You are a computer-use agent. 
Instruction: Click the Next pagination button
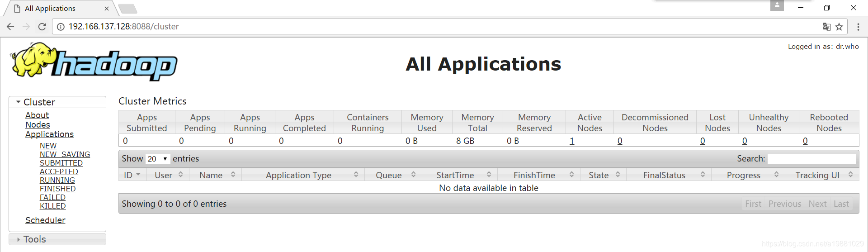pyautogui.click(x=817, y=204)
